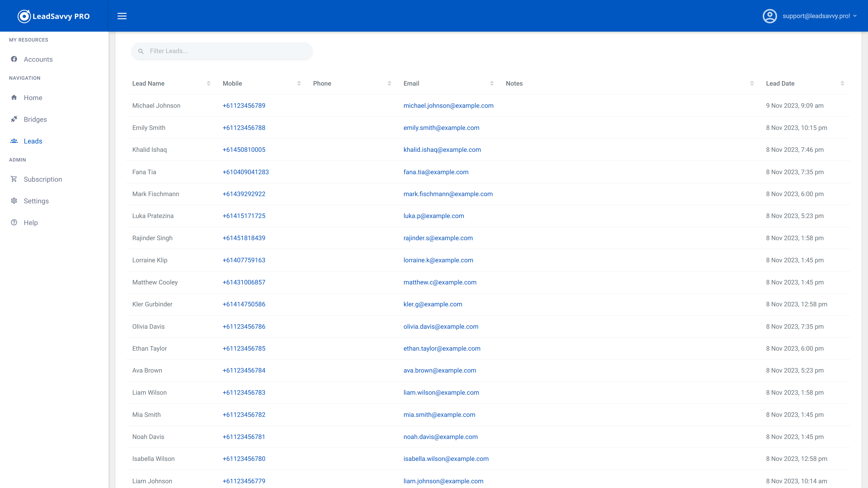Open mia.smith@example.com link
868x488 pixels.
pos(439,415)
